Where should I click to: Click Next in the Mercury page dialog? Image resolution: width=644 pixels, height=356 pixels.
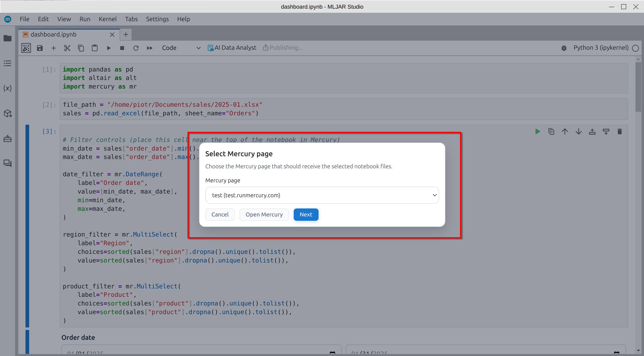click(306, 215)
